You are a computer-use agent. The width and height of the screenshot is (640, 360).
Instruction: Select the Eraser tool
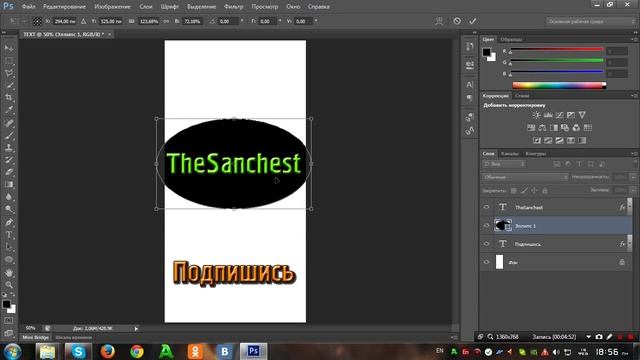coord(9,172)
